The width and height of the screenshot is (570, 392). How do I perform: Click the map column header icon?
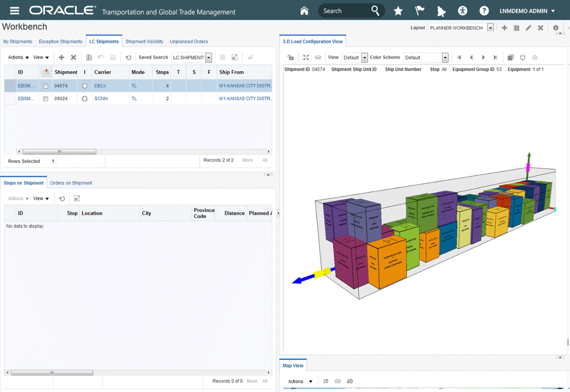click(x=46, y=72)
